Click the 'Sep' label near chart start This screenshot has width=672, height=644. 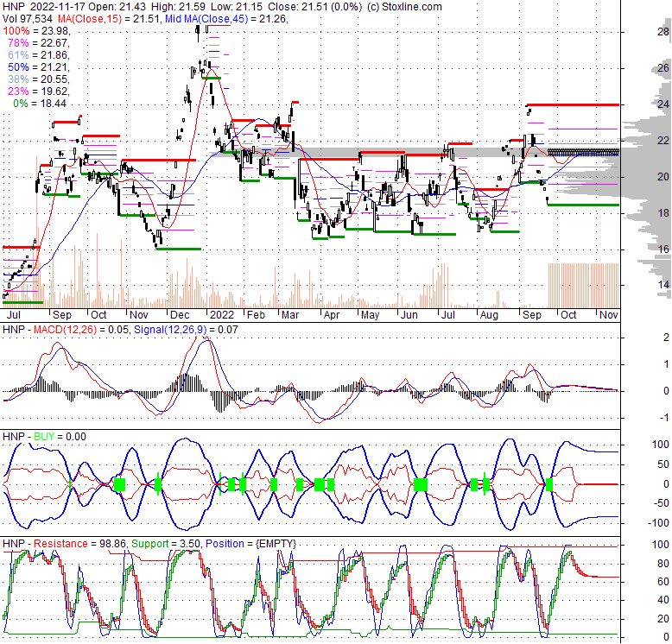pos(61,315)
